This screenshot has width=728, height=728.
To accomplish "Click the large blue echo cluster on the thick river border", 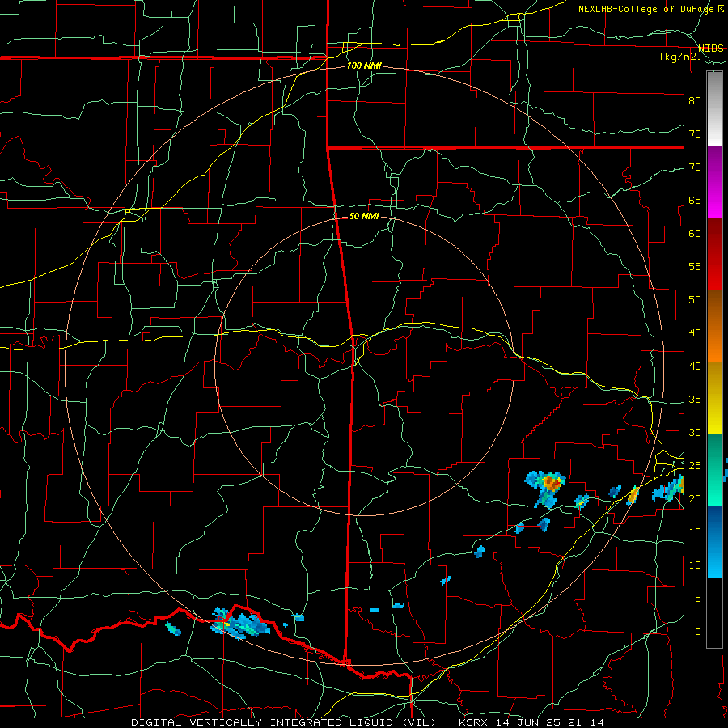I will coord(239,624).
